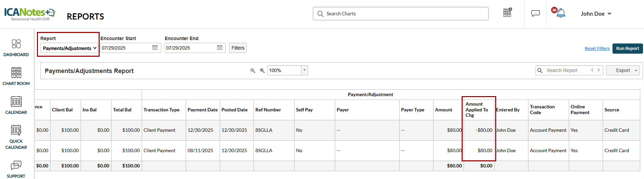Expand the Export dropdown

(x=623, y=70)
